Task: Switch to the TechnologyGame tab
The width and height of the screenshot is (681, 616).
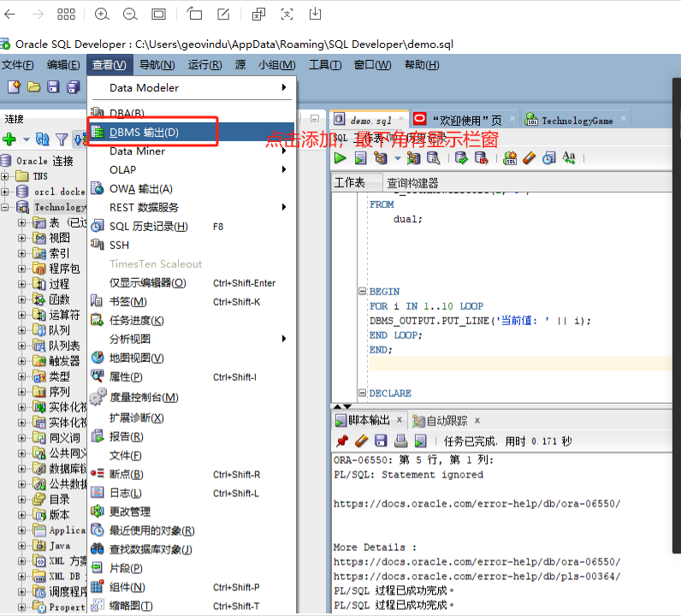Action: (x=577, y=121)
